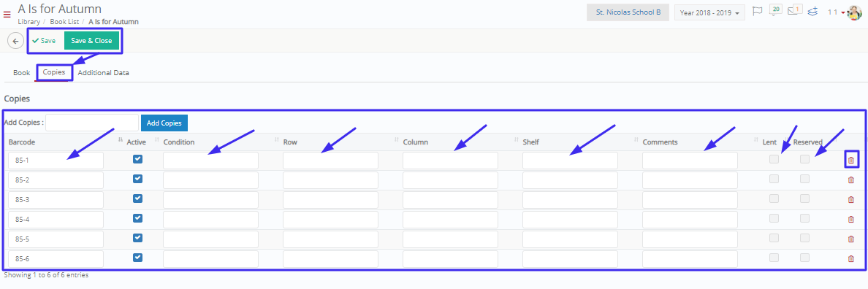This screenshot has width=868, height=289.
Task: Click the back arrow button
Action: click(x=15, y=41)
